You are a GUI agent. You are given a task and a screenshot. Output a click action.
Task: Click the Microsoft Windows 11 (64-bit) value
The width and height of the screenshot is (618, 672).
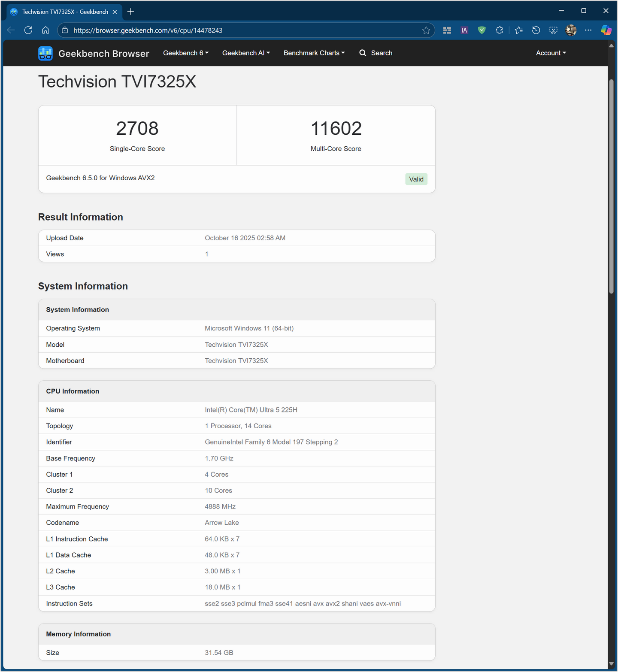249,328
